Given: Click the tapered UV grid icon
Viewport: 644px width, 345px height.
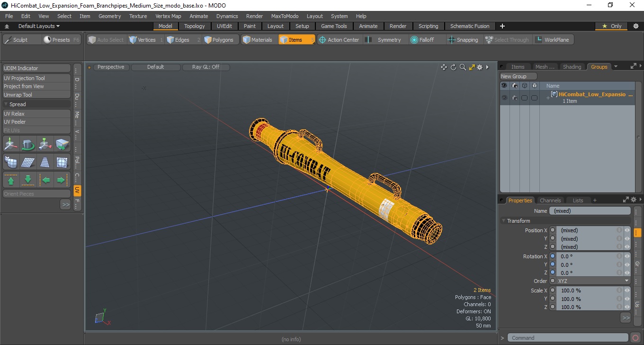Looking at the screenshot, I should 45,162.
